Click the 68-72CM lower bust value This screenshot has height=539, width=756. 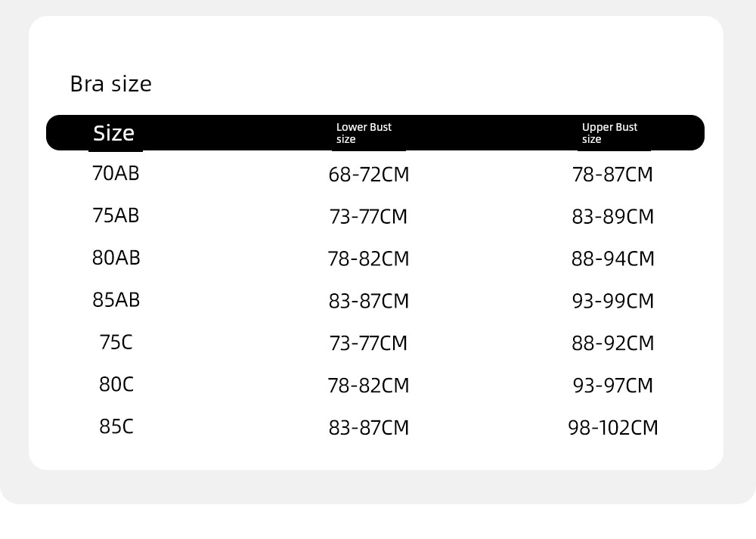tap(368, 175)
